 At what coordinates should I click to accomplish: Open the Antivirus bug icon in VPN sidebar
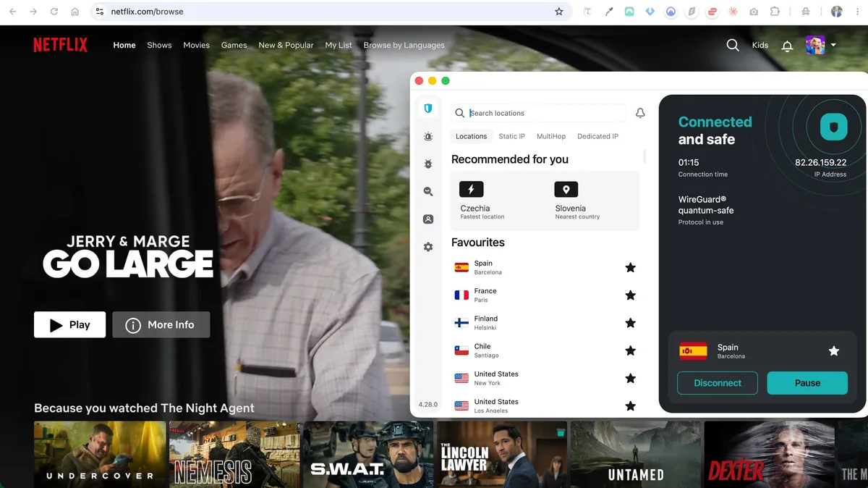428,164
